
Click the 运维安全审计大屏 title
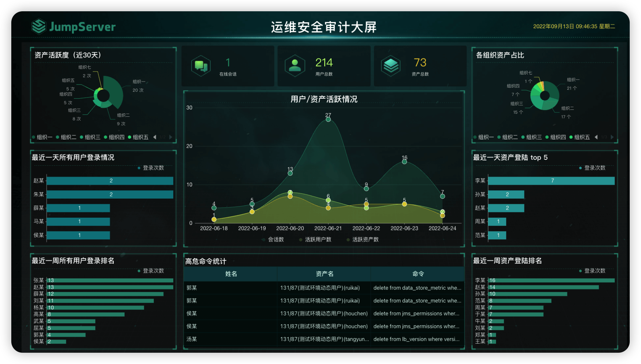pyautogui.click(x=324, y=27)
